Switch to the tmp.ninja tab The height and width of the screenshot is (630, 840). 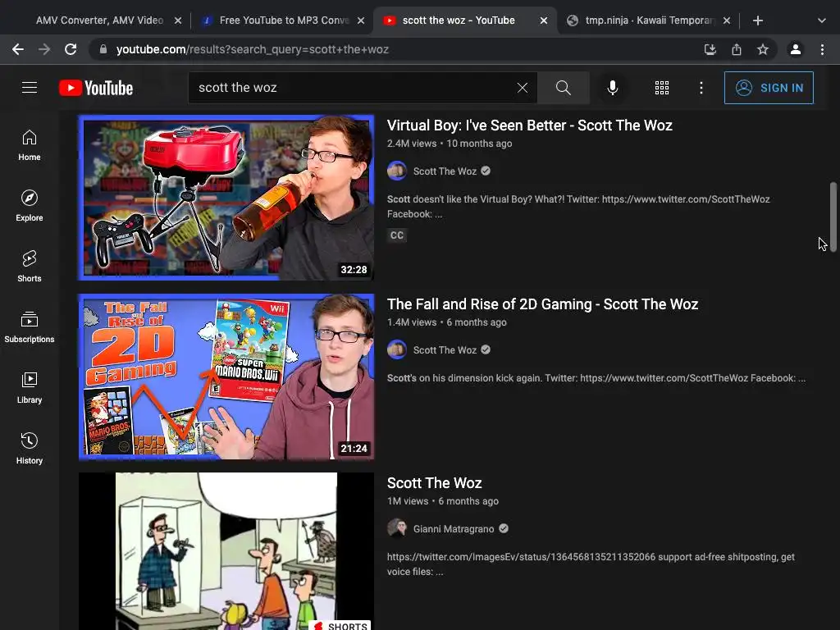click(650, 21)
